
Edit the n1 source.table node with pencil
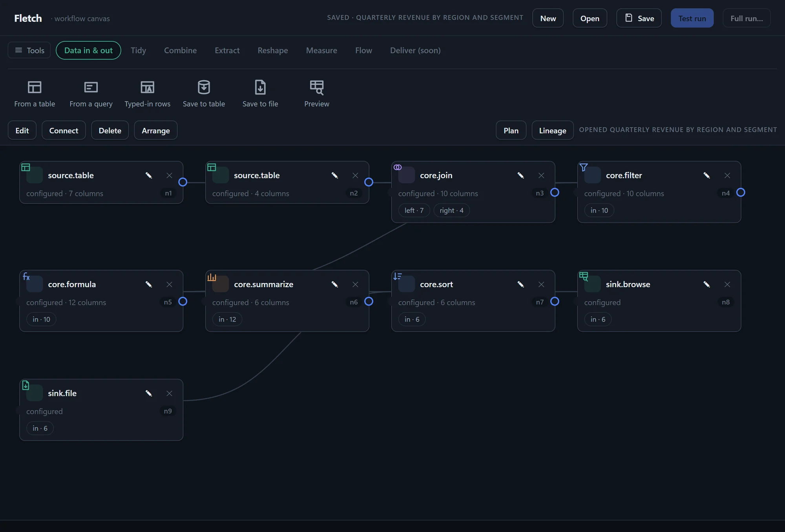click(149, 175)
